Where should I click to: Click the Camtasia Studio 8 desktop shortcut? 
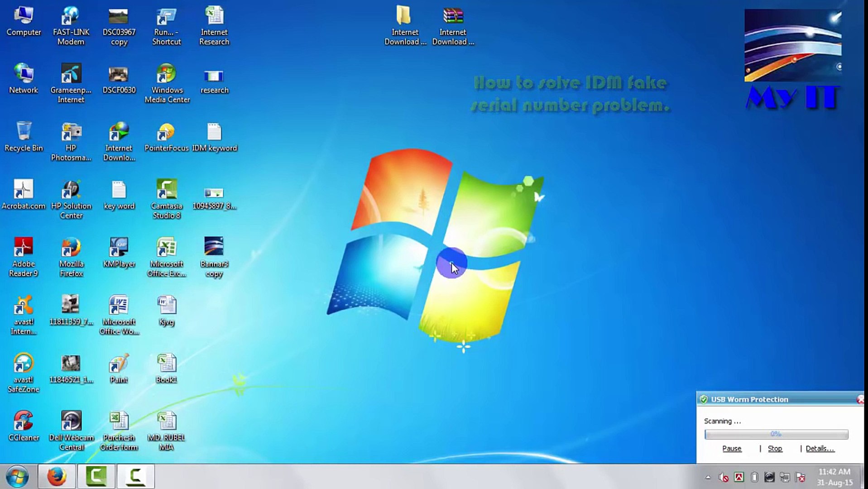(167, 199)
